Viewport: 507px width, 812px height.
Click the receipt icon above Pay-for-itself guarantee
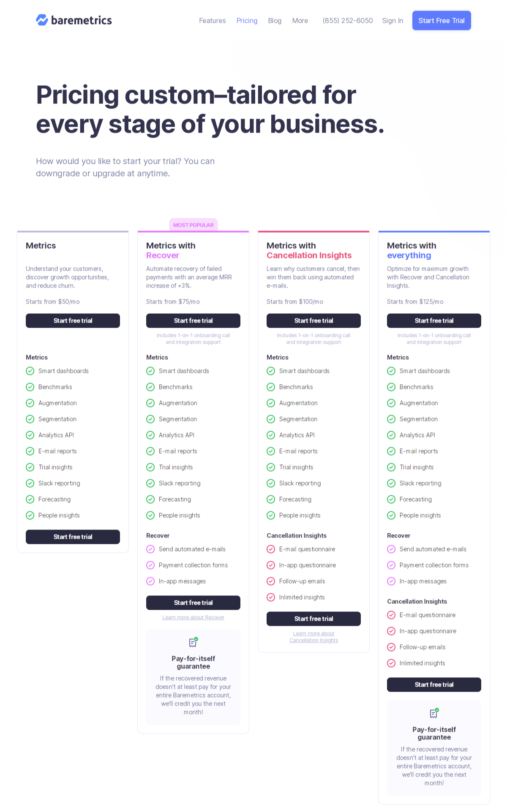[193, 643]
